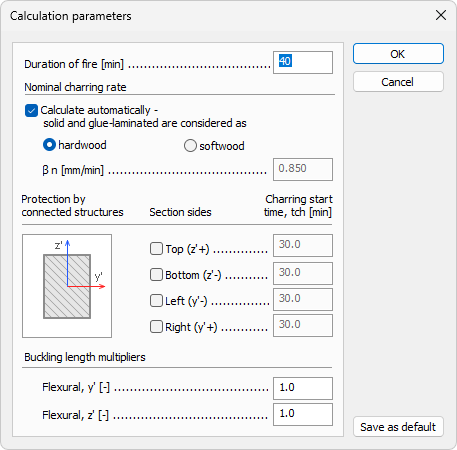Click the Flexural, z' multiplier field
The width and height of the screenshot is (457, 450).
pos(303,414)
